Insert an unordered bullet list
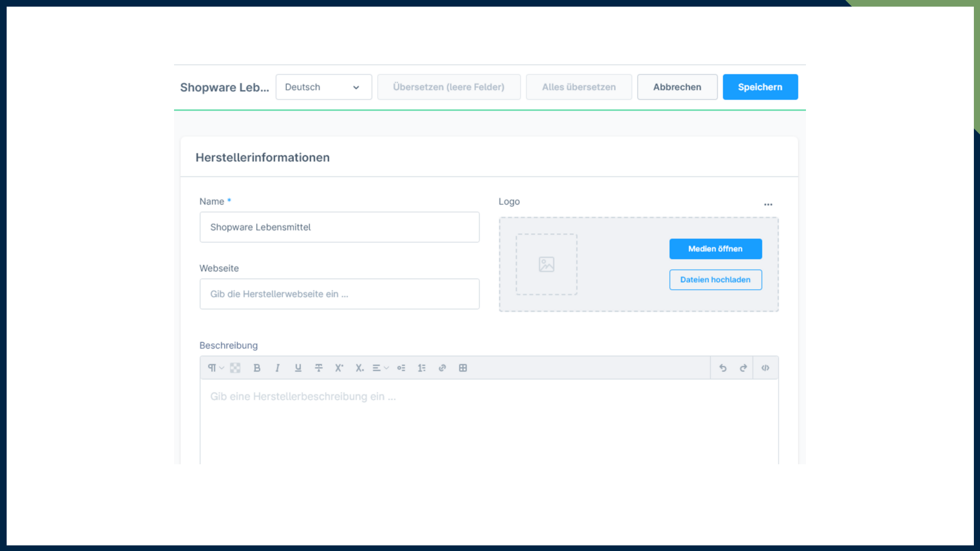The height and width of the screenshot is (551, 980). tap(401, 368)
